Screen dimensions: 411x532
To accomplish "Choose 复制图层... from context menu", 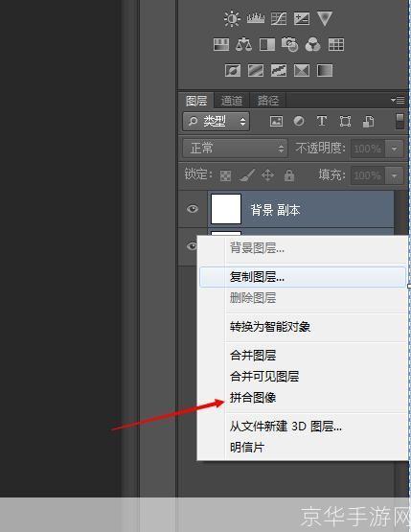I will click(x=303, y=277).
